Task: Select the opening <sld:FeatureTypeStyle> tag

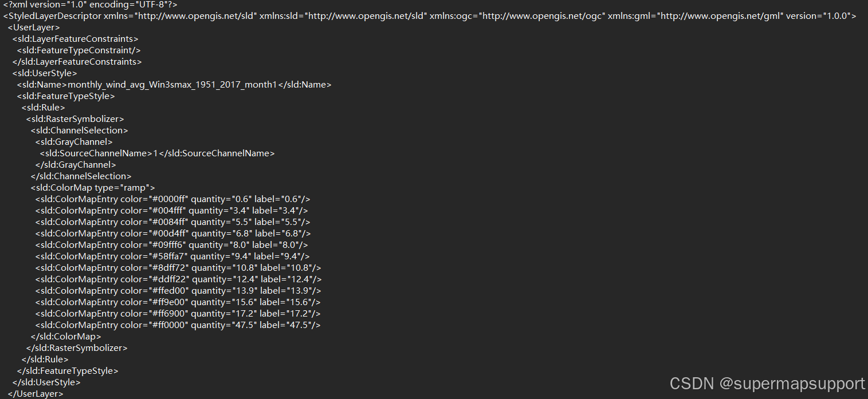Action: 65,96
